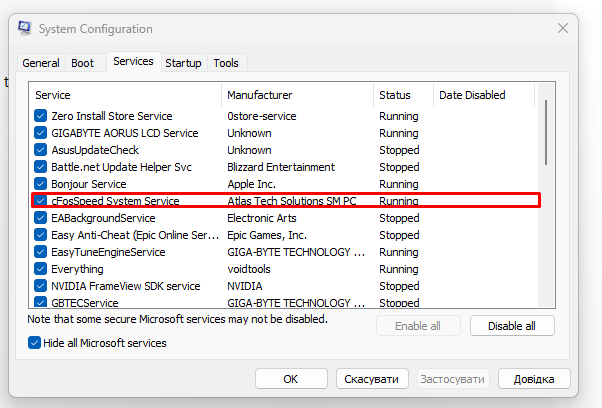
Task: Select 'EasyTuneEngineService' service name
Action: pos(108,252)
